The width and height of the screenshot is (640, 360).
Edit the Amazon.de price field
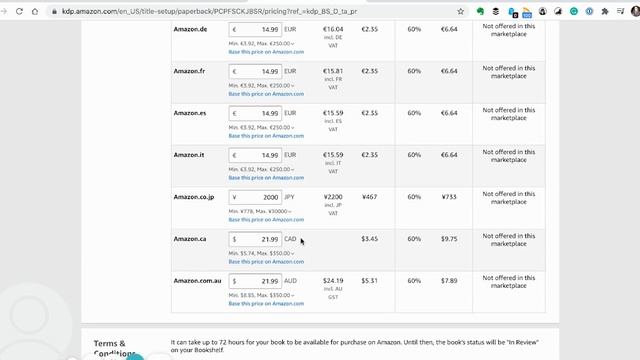point(255,29)
